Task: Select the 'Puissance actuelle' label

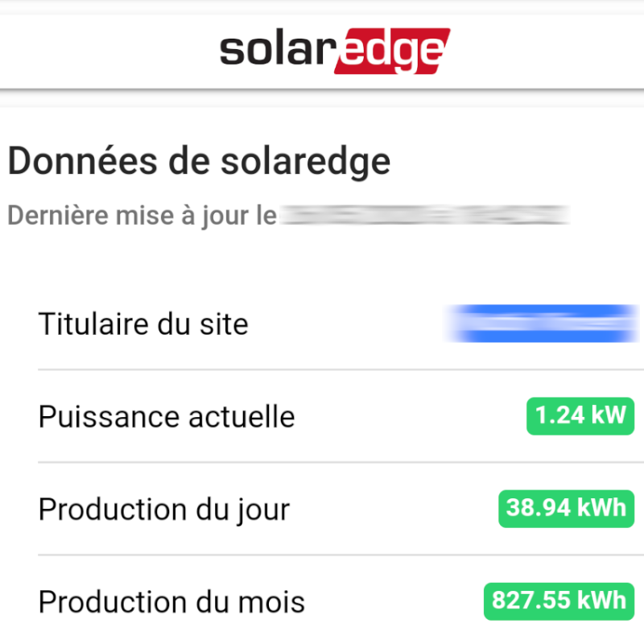Action: 167,417
